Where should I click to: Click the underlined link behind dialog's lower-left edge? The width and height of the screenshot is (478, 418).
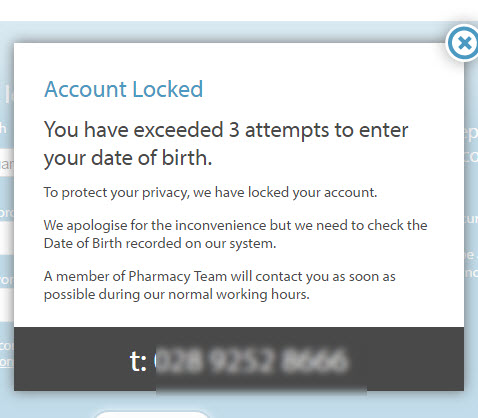(6, 362)
